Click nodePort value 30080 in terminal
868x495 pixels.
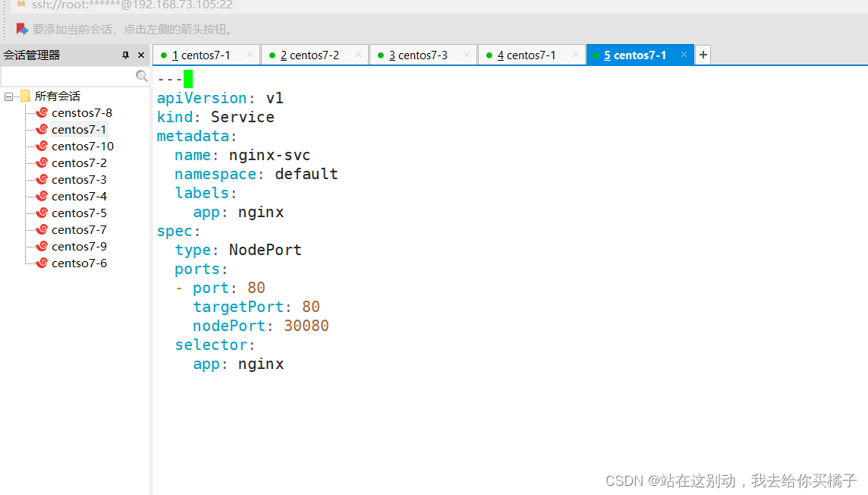[307, 326]
